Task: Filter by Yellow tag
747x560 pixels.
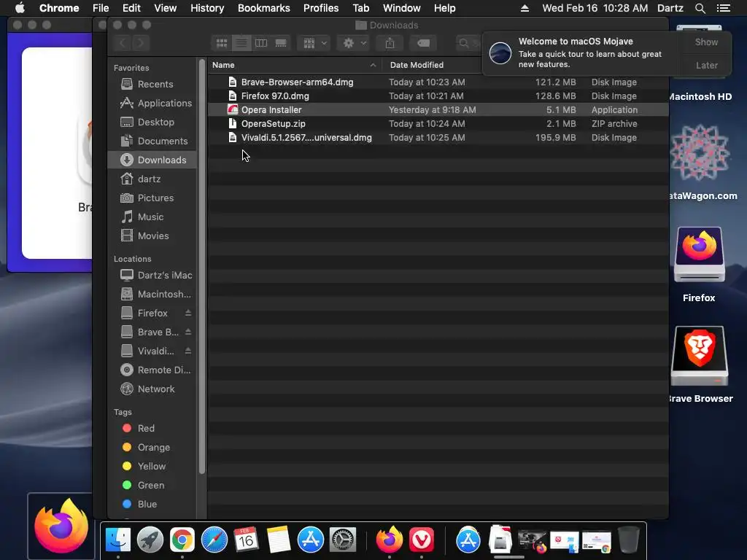Action: [152, 466]
